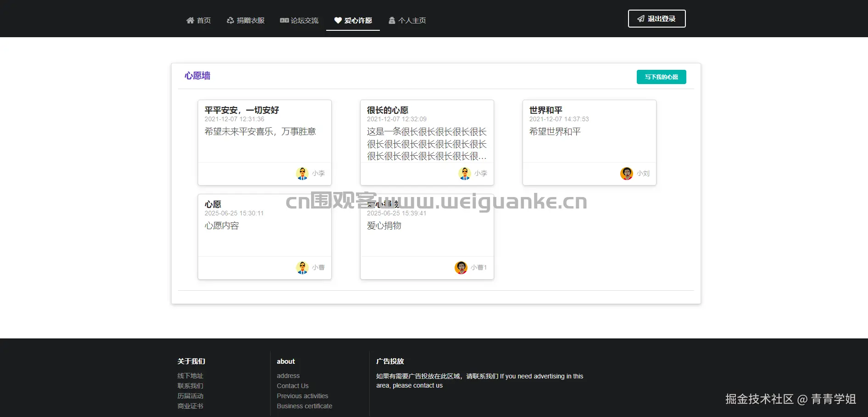The height and width of the screenshot is (417, 868).
Task: Click the 关于我们 footer heading
Action: coord(191,361)
